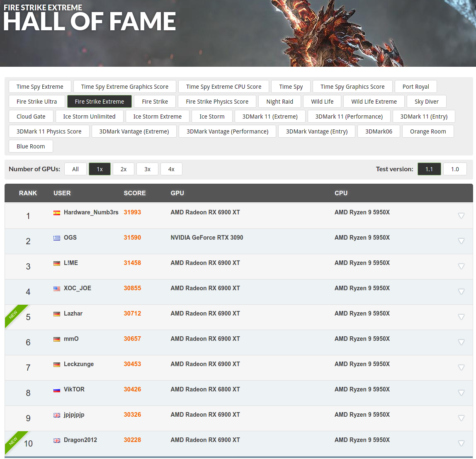Open 3DMark Vantage (Extreme) tab
This screenshot has width=476, height=459.
(x=134, y=131)
